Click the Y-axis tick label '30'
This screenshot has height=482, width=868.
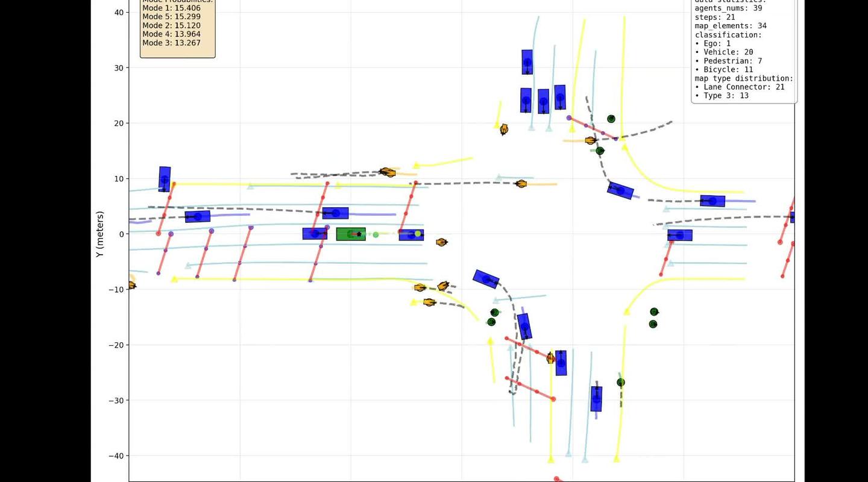coord(118,68)
